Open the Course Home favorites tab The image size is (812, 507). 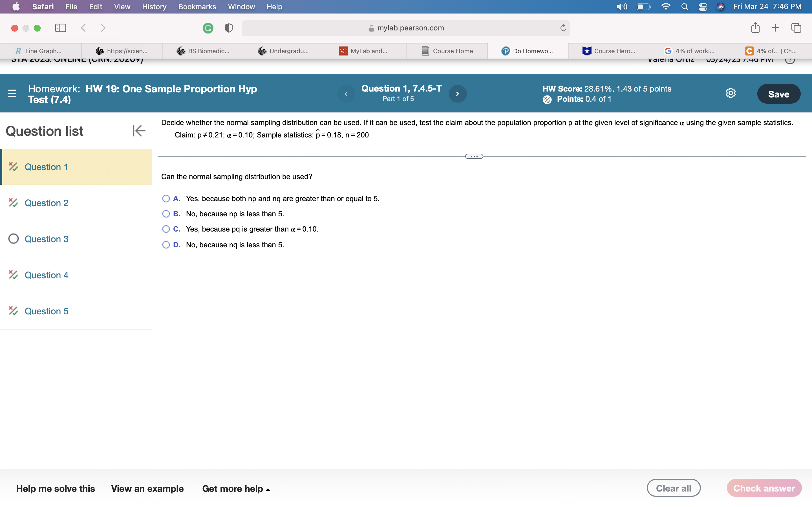447,51
